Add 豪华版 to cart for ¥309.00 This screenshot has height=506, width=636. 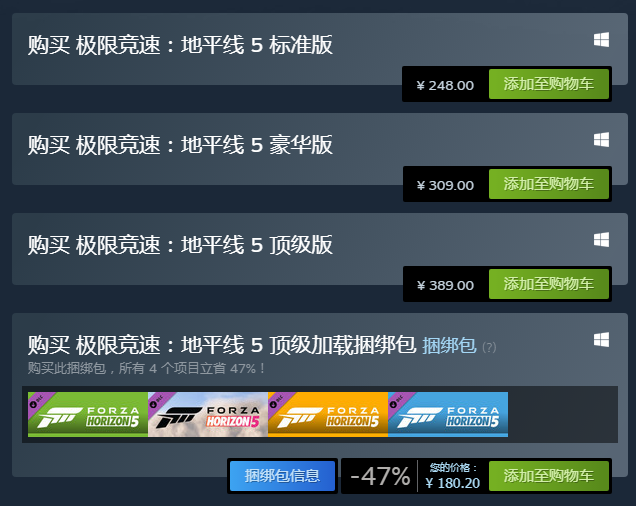[x=549, y=184]
